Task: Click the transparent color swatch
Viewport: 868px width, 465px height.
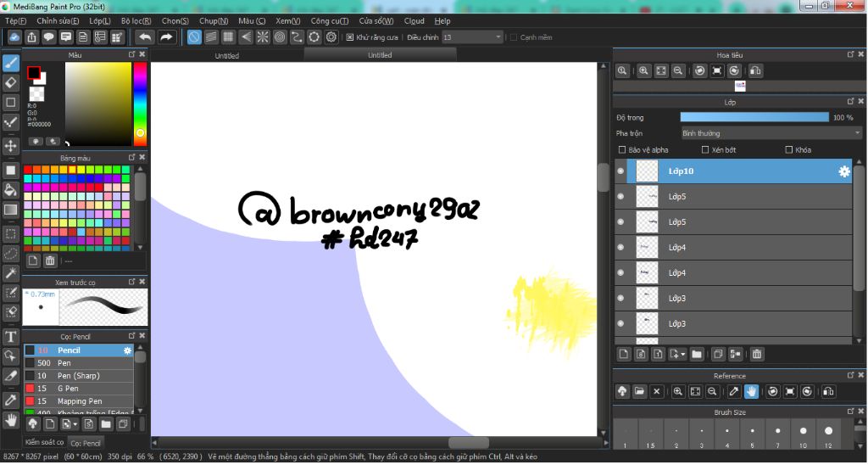Action: [x=36, y=93]
